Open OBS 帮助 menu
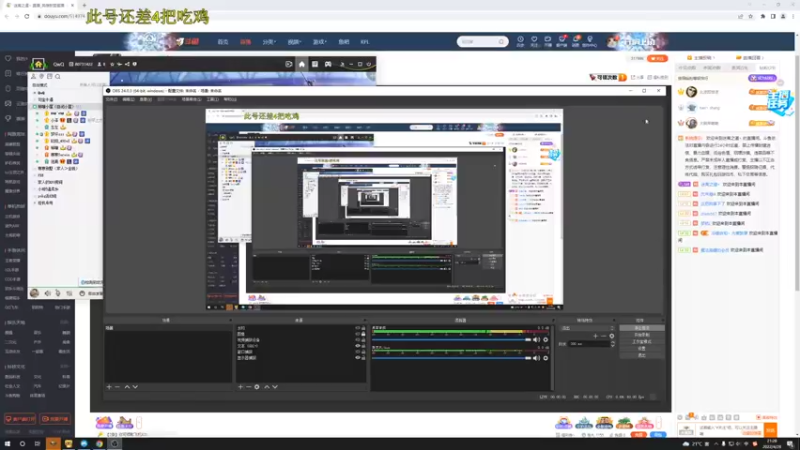This screenshot has width=800, height=450. [230, 99]
